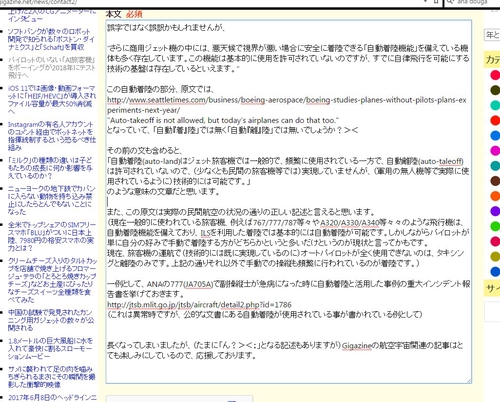The image size is (500, 402).
Task: Click inside the 本文 message textarea
Action: pos(289,202)
